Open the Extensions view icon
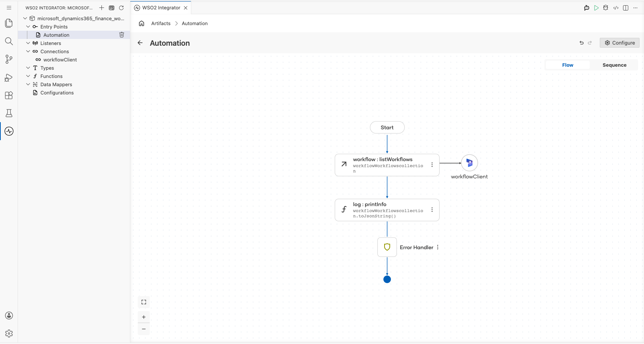Image resolution: width=644 pixels, height=344 pixels. pos(9,95)
